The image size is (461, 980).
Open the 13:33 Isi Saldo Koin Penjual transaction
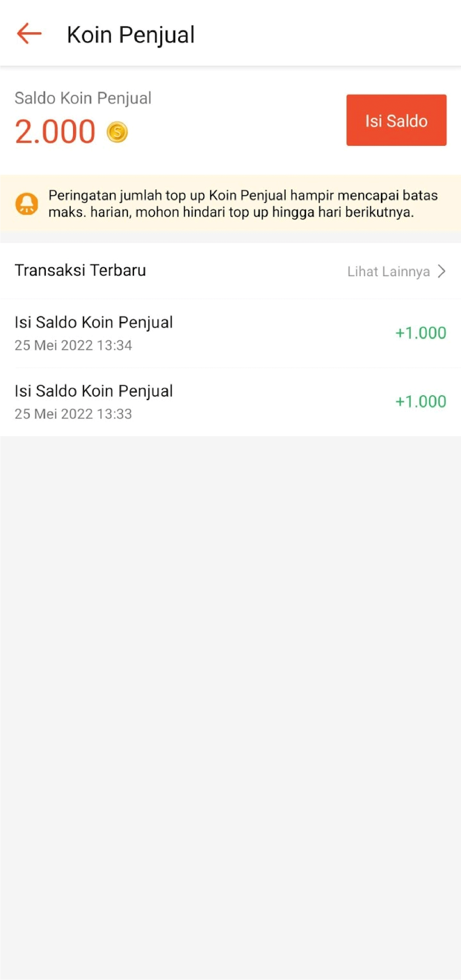[x=94, y=391]
